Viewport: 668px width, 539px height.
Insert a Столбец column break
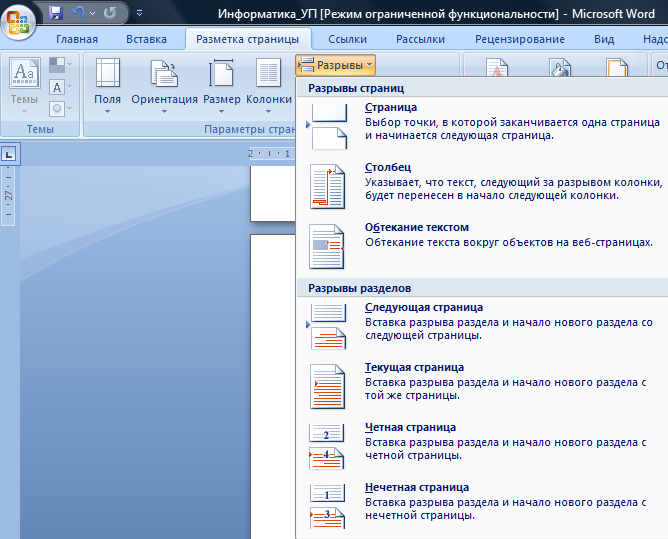pyautogui.click(x=482, y=187)
